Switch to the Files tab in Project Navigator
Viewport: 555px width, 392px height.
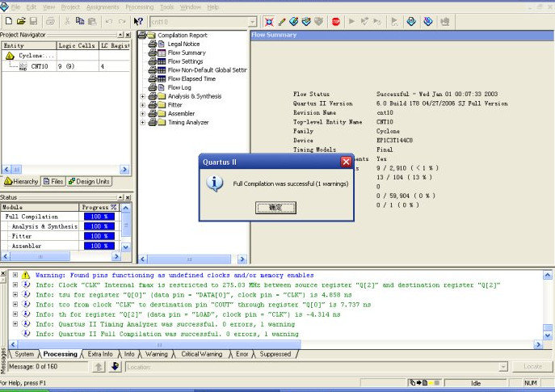coord(53,182)
